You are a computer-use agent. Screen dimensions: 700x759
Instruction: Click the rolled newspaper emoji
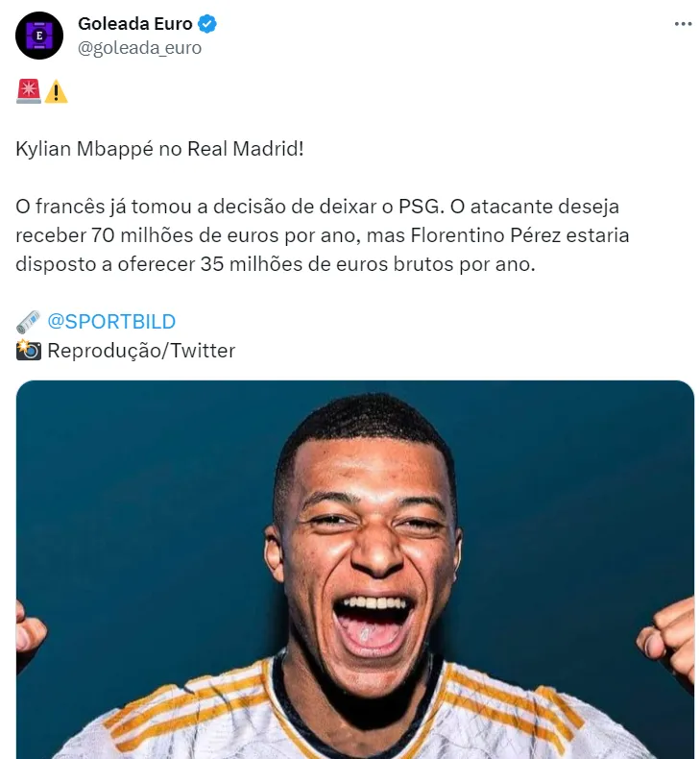28,322
